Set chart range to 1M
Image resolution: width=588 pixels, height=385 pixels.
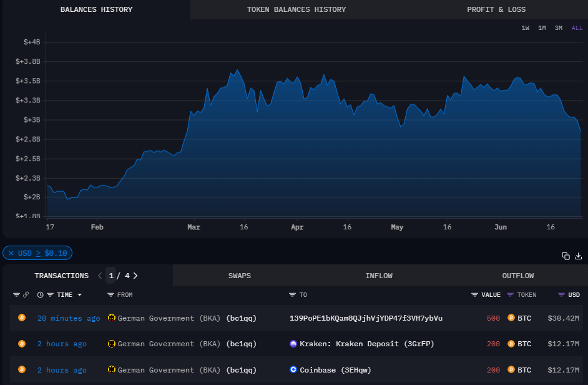point(542,28)
